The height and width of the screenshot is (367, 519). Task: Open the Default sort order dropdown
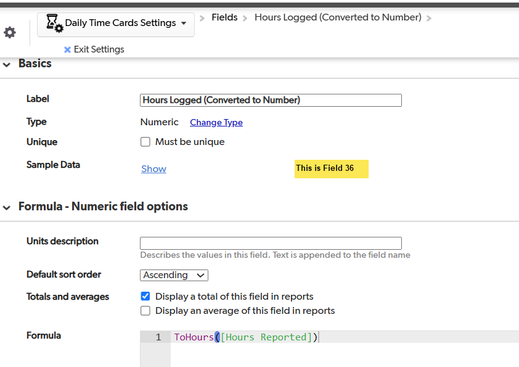point(174,275)
